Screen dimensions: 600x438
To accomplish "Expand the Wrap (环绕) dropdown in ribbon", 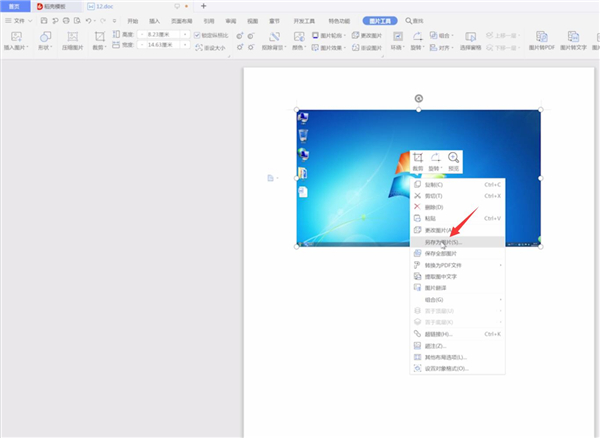I will tap(397, 39).
